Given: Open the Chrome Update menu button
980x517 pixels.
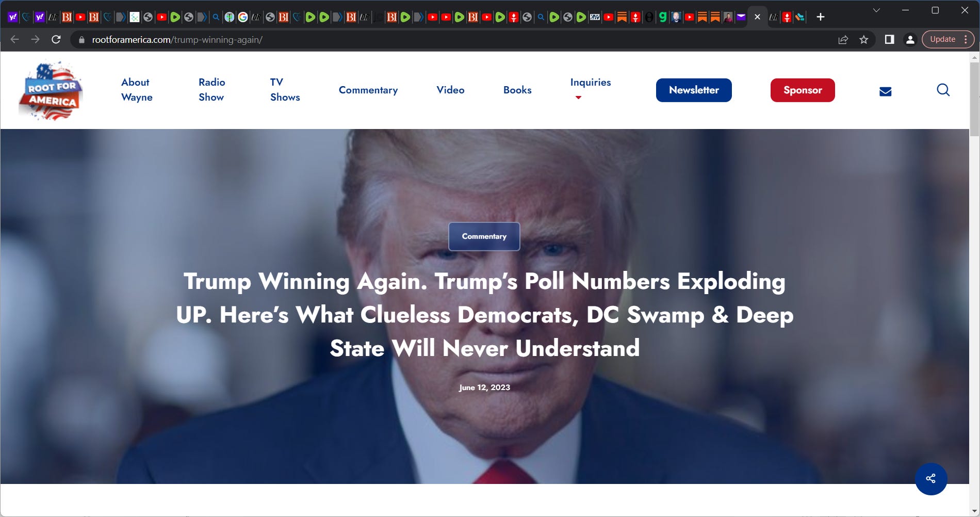Looking at the screenshot, I should click(x=948, y=39).
